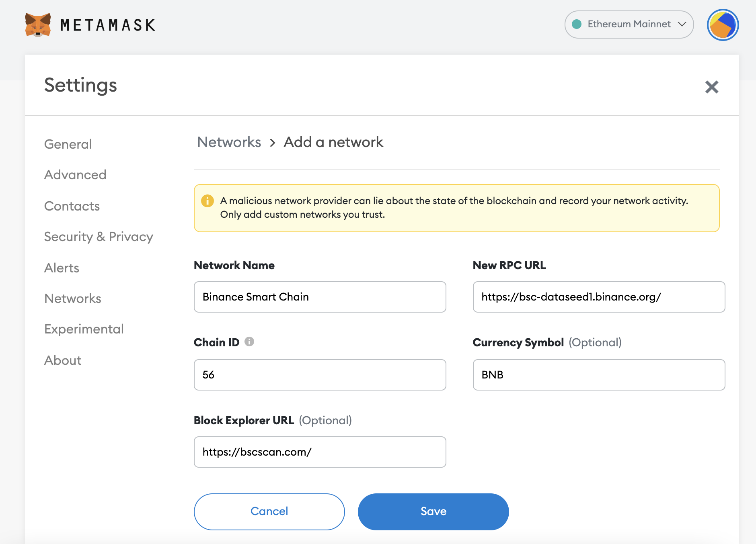The width and height of the screenshot is (756, 544).
Task: Open the Contacts settings section
Action: pos(72,206)
